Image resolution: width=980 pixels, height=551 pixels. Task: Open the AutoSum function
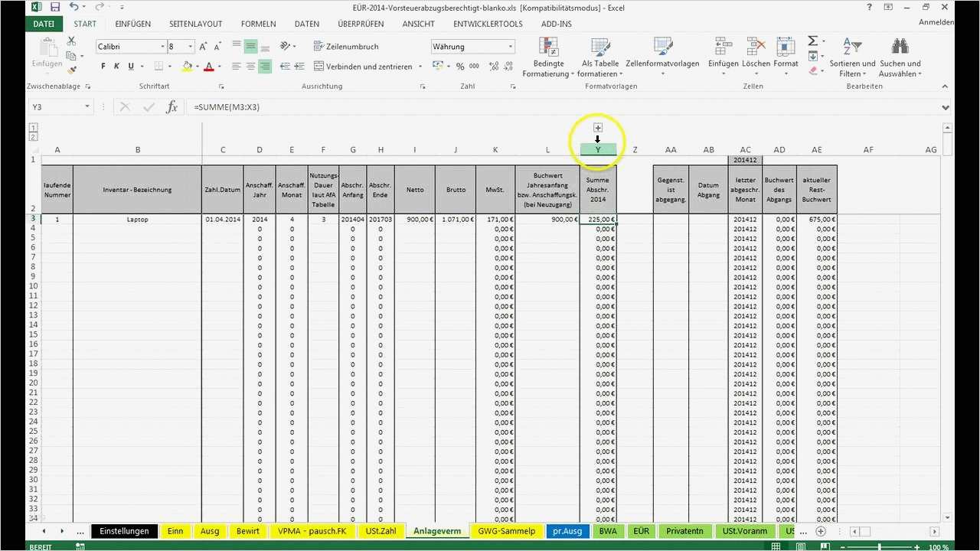coord(813,41)
